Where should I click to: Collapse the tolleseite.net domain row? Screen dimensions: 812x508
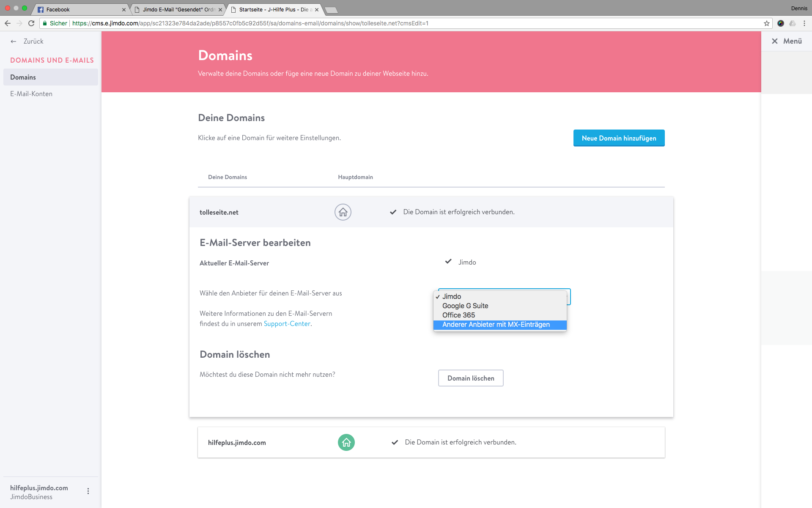tap(431, 212)
